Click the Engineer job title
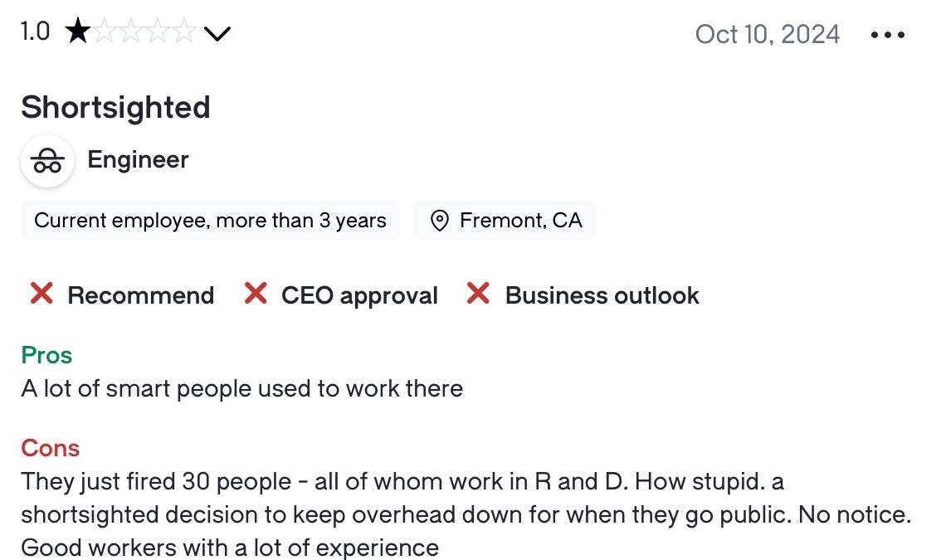 point(138,159)
